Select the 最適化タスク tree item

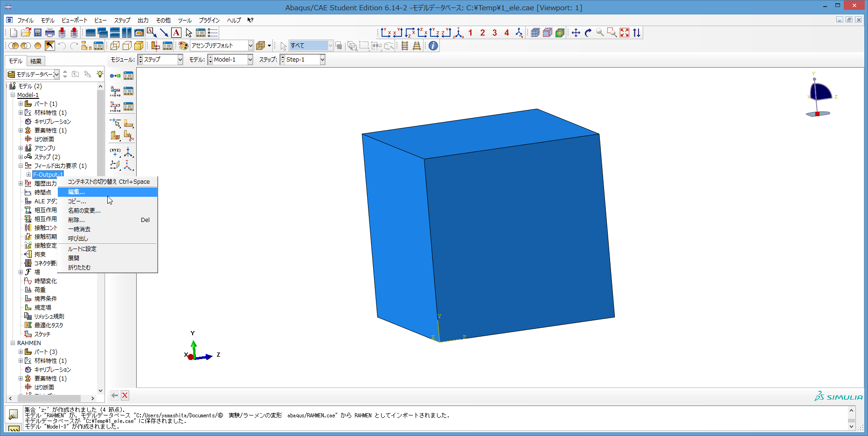[49, 325]
